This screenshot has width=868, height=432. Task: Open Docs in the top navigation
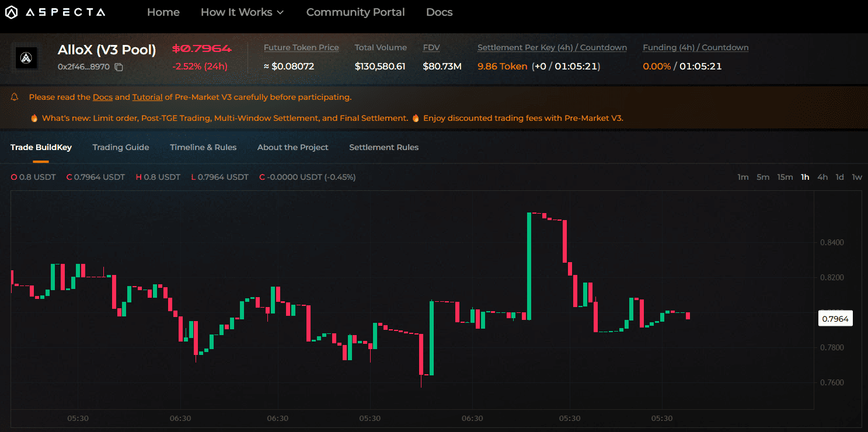(439, 12)
